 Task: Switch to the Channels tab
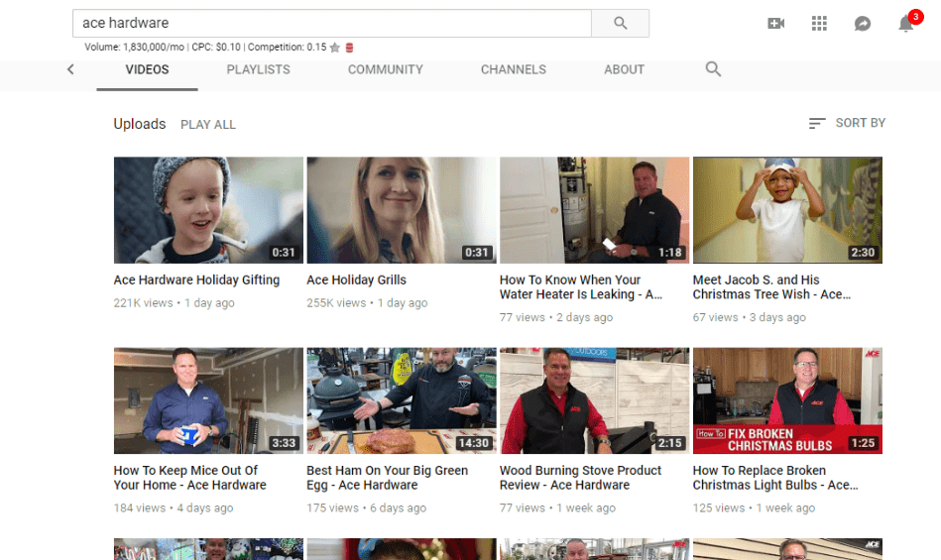(x=513, y=69)
